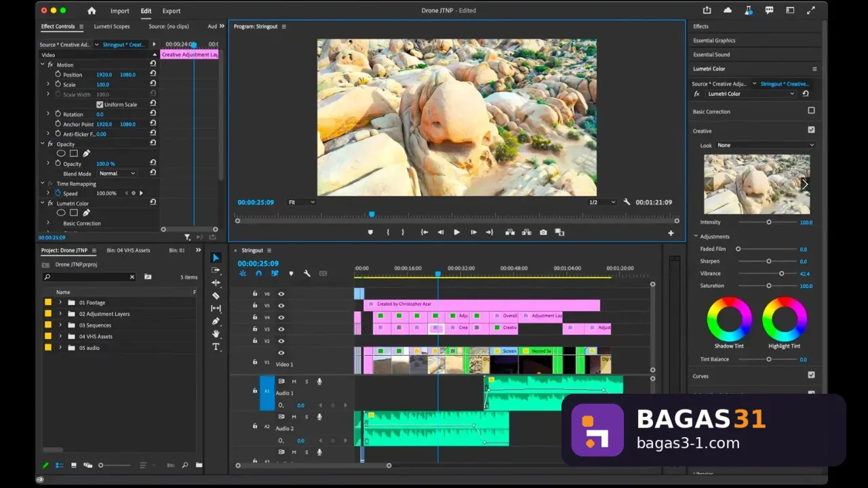
Task: Expand the 04 VHS Assets bin
Action: click(x=60, y=336)
